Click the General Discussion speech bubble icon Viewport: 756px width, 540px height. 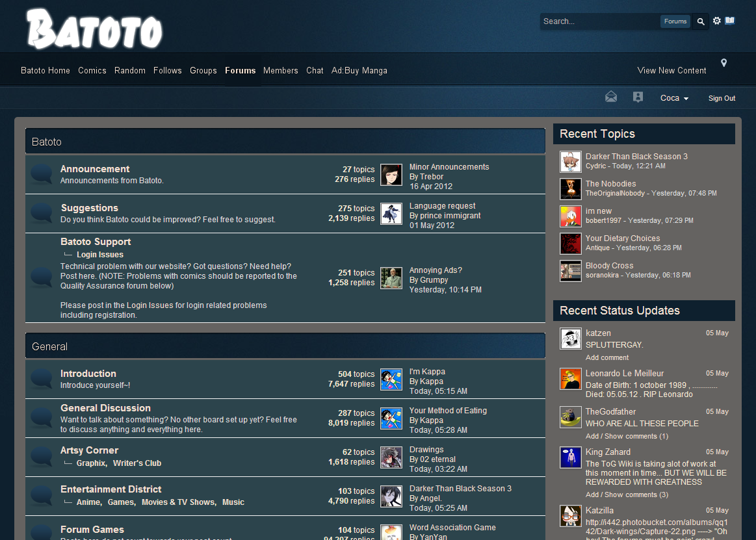(x=42, y=418)
